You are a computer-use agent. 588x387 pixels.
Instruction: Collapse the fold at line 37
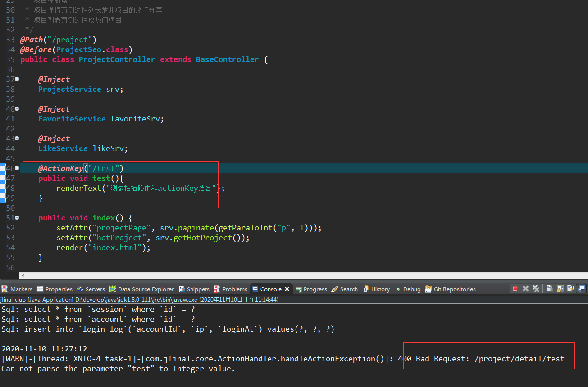(17, 79)
